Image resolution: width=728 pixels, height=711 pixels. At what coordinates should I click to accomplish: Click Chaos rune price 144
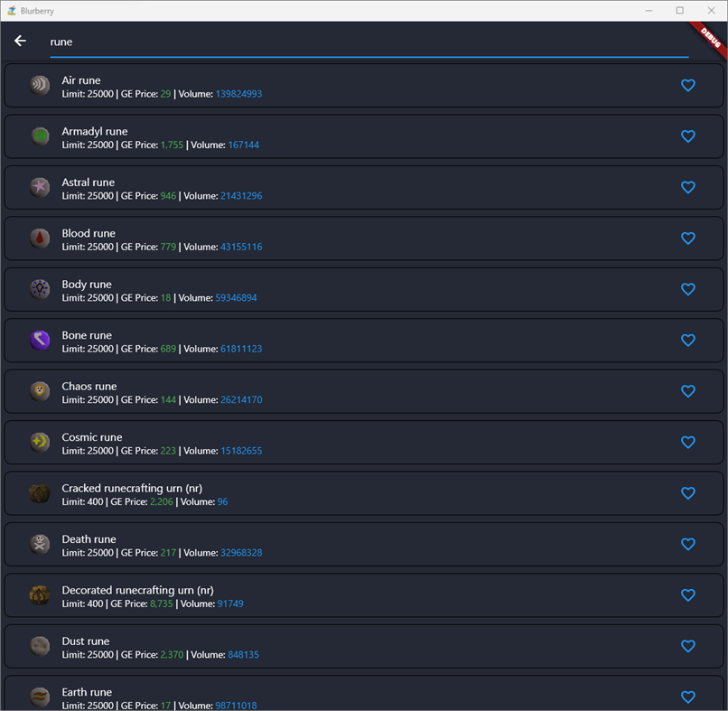[x=169, y=400]
